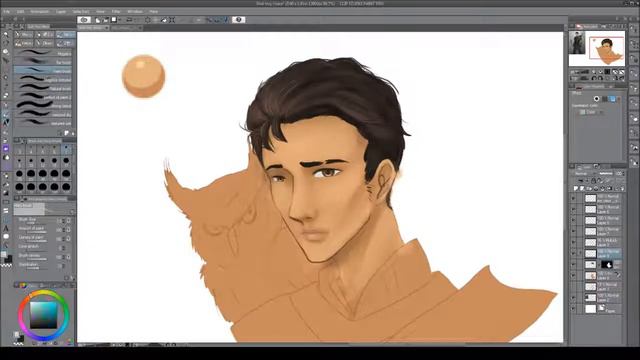
Task: Open the View menu
Action: click(x=100, y=11)
